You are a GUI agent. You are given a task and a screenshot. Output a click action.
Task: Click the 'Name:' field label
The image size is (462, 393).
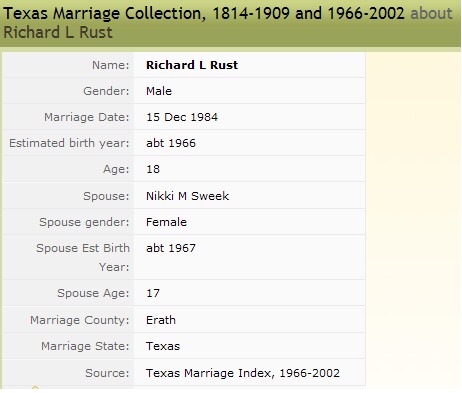click(x=111, y=65)
